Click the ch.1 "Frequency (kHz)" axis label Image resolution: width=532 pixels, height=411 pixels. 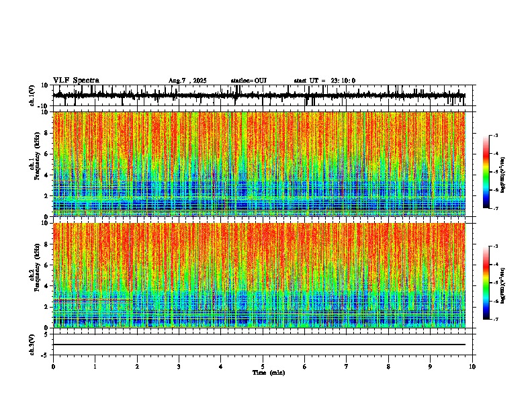tap(37, 156)
